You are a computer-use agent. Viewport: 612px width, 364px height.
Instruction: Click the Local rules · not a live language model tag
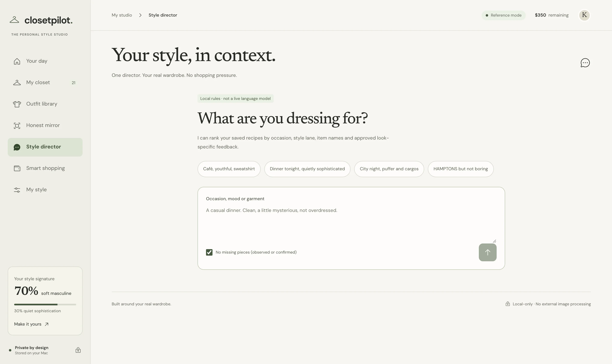click(235, 99)
